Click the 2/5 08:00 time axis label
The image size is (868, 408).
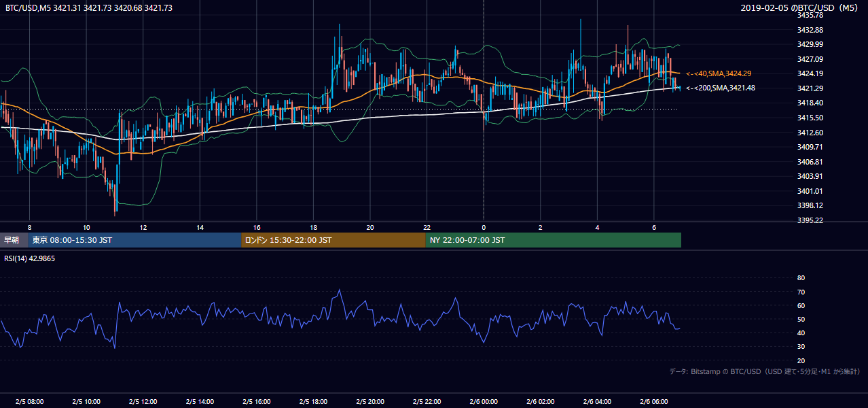[x=29, y=401]
